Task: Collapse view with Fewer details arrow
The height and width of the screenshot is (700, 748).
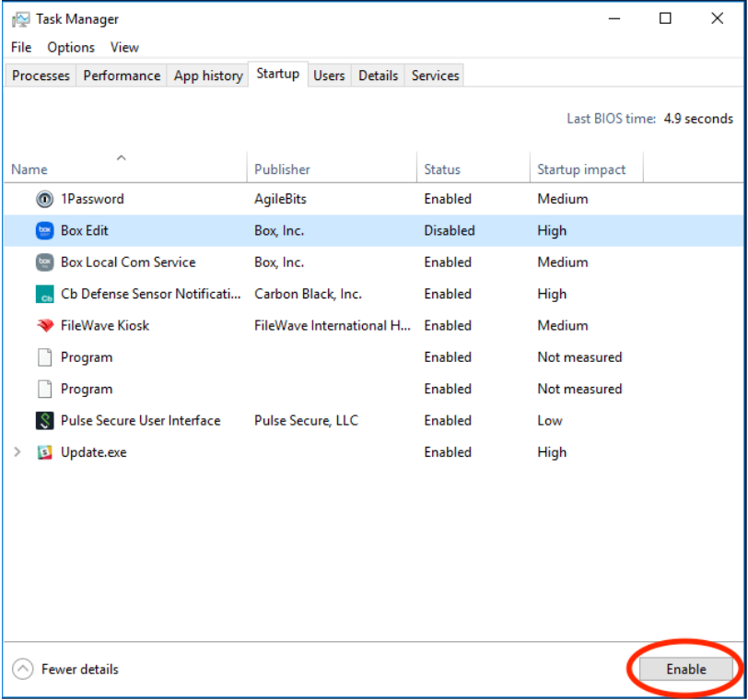Action: click(23, 670)
